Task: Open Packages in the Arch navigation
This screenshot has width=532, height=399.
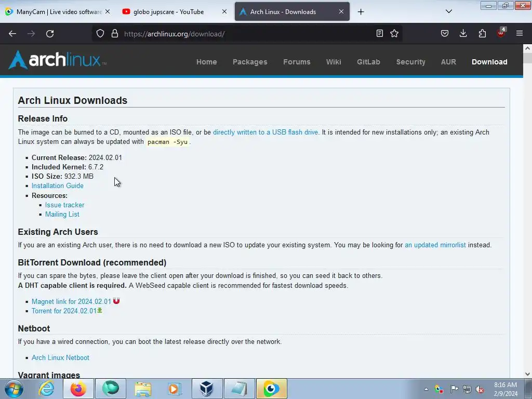Action: click(250, 62)
